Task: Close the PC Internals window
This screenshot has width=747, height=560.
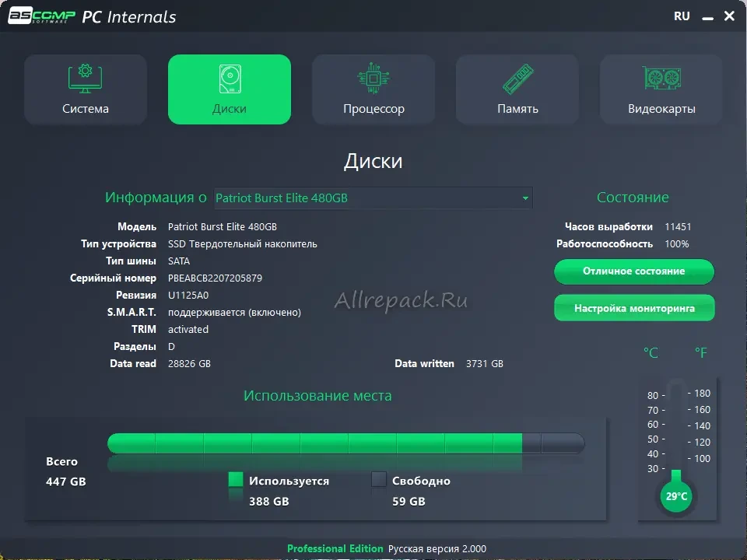Action: pyautogui.click(x=729, y=16)
